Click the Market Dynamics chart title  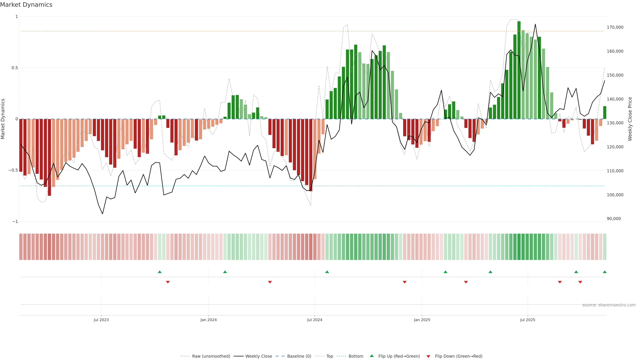[x=26, y=5]
